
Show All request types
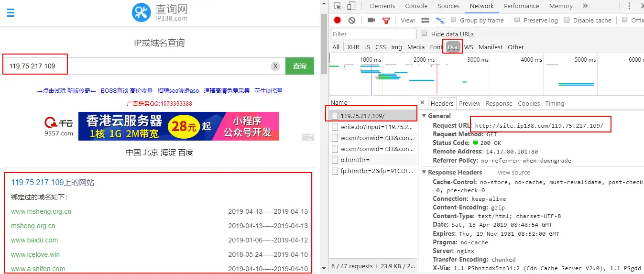(x=336, y=47)
